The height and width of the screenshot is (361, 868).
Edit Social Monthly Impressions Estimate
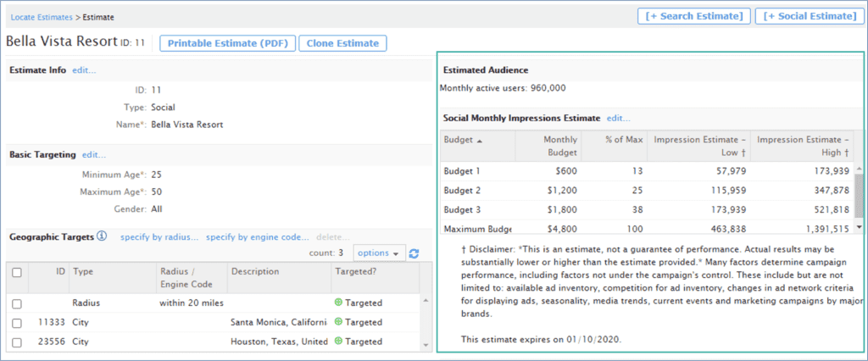(618, 118)
